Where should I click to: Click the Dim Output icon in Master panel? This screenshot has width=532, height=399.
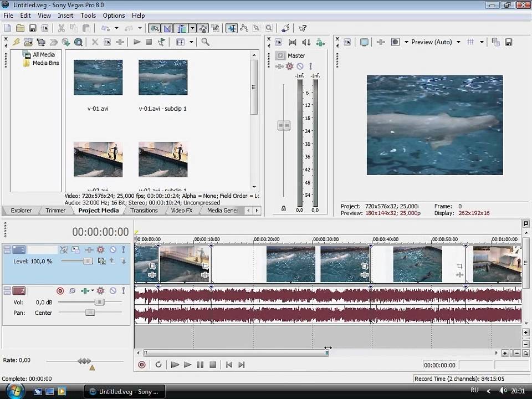point(306,42)
